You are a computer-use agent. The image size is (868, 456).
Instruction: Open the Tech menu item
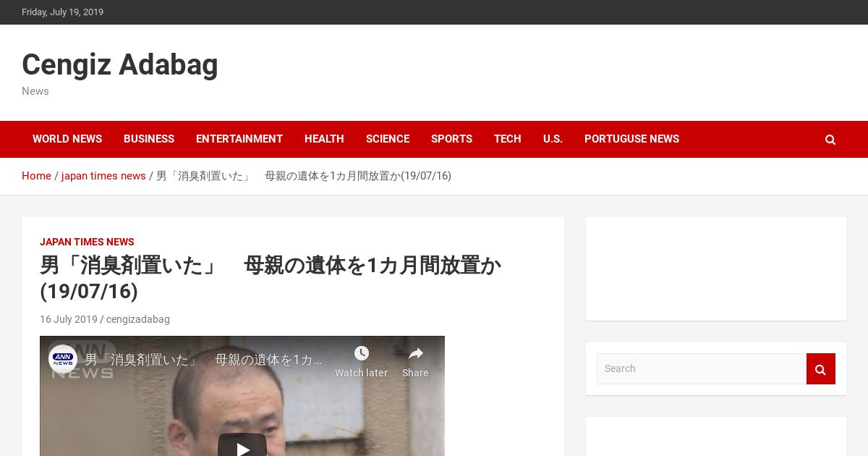coord(508,139)
